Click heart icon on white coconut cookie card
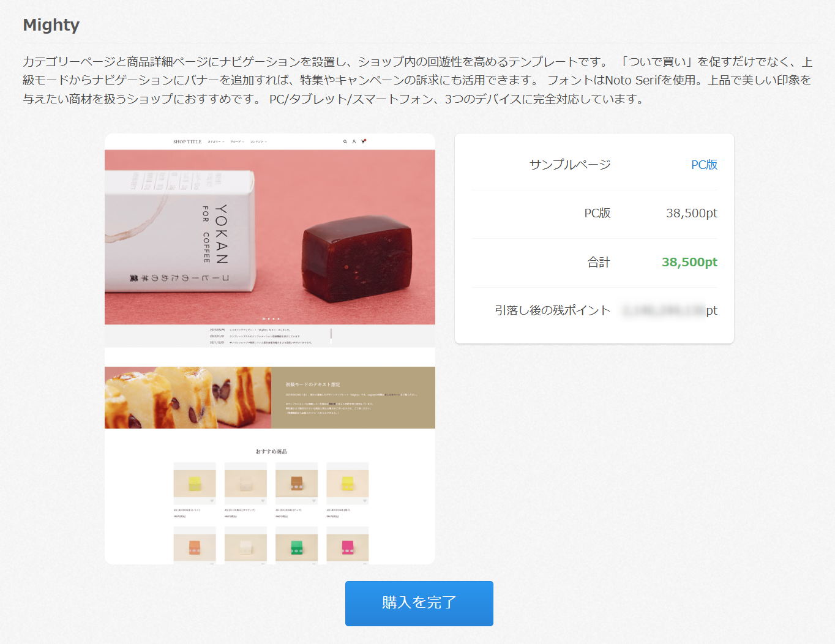Image resolution: width=835 pixels, height=644 pixels. point(263,501)
